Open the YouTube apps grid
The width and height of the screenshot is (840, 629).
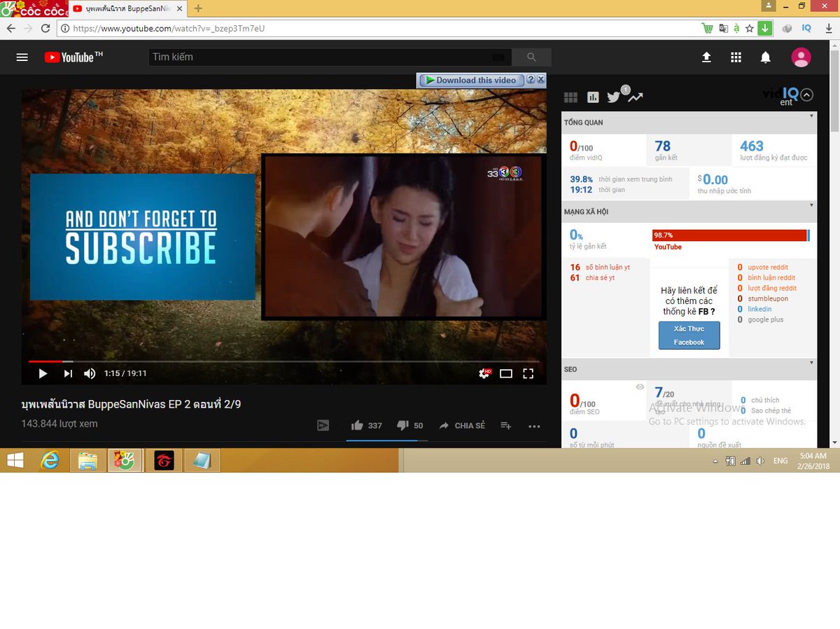click(x=736, y=57)
